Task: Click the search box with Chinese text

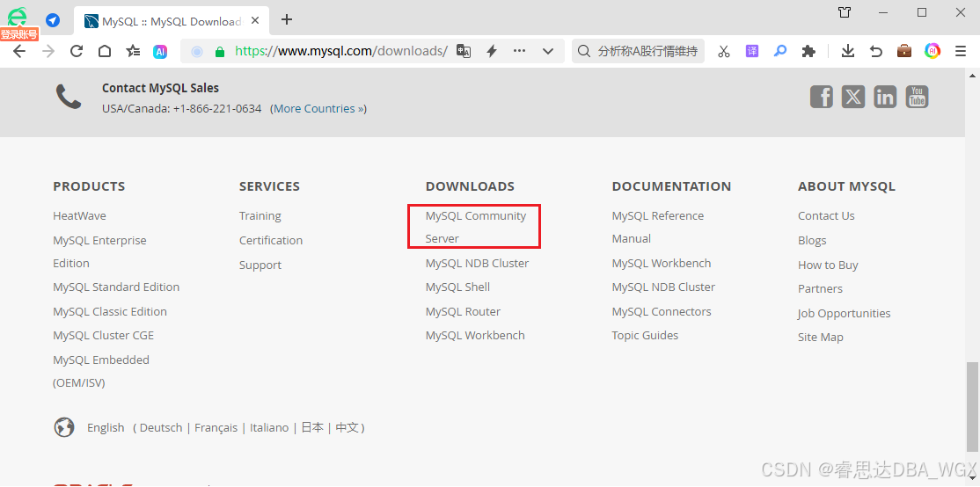Action: (638, 51)
